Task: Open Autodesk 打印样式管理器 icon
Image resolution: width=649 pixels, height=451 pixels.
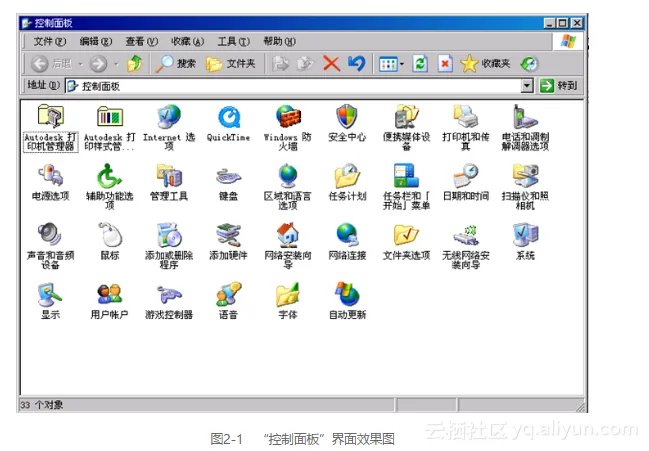Action: [x=110, y=116]
